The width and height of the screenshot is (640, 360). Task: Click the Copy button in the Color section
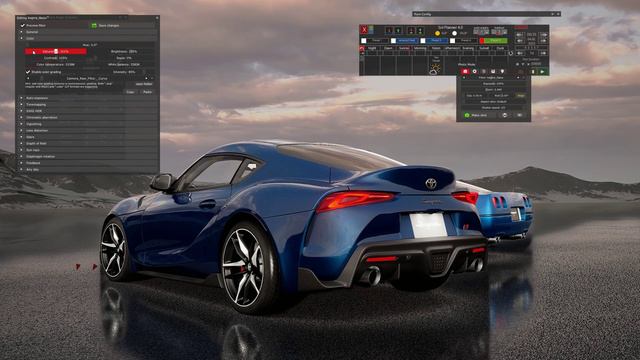point(130,92)
